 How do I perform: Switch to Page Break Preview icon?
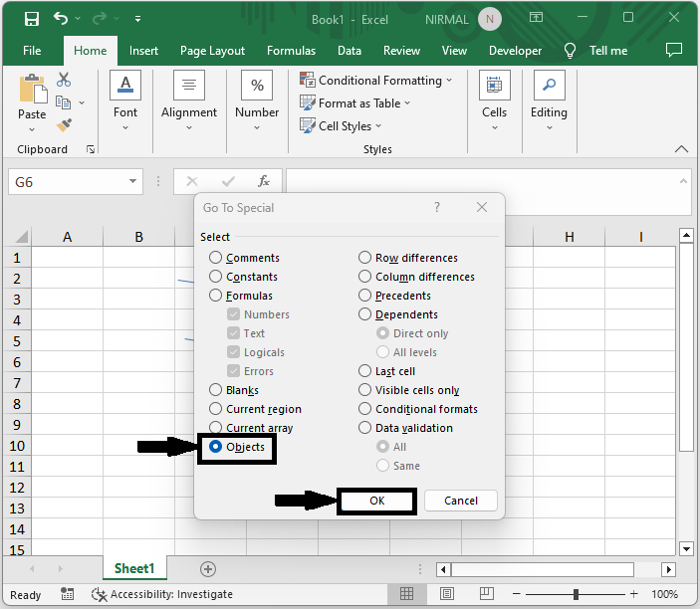487,594
